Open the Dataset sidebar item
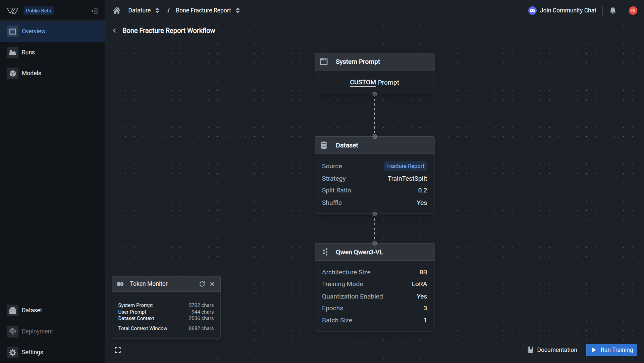 (x=52, y=310)
